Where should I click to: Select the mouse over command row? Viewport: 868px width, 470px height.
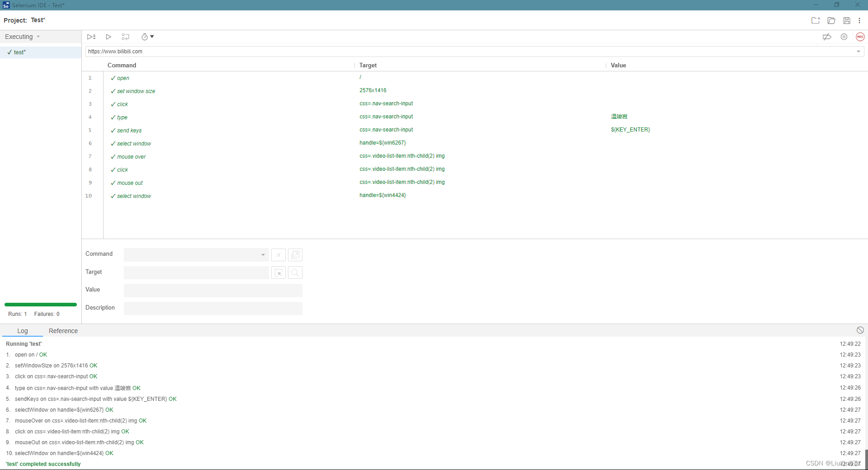[x=475, y=156]
